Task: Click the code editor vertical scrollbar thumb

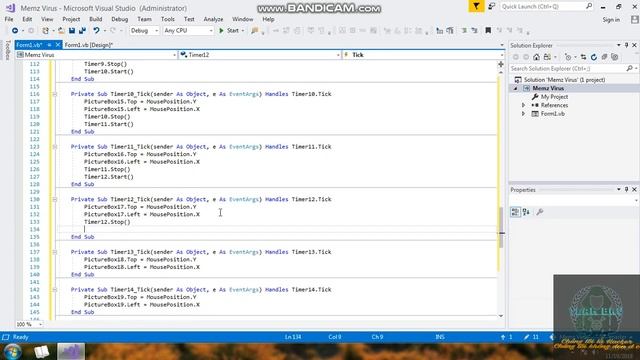Action: point(501,227)
